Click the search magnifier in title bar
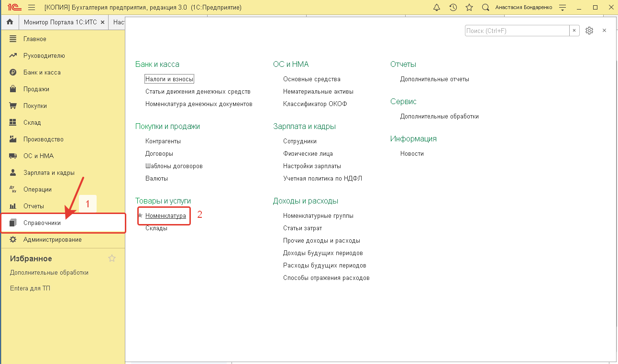 click(486, 8)
